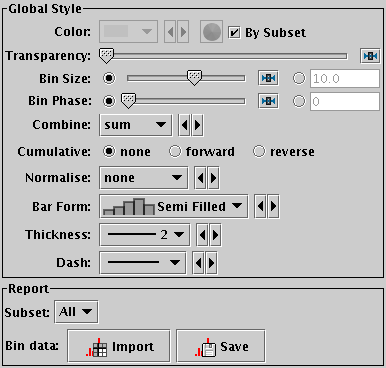The image size is (386, 368).
Task: Step Color selection to previous
Action: click(x=170, y=32)
